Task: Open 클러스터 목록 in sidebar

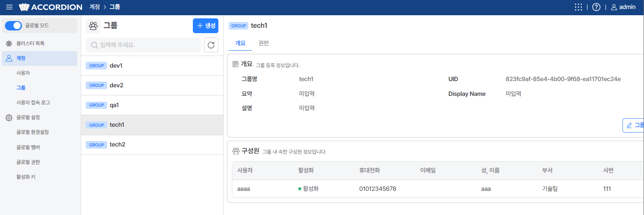Action: [30, 43]
